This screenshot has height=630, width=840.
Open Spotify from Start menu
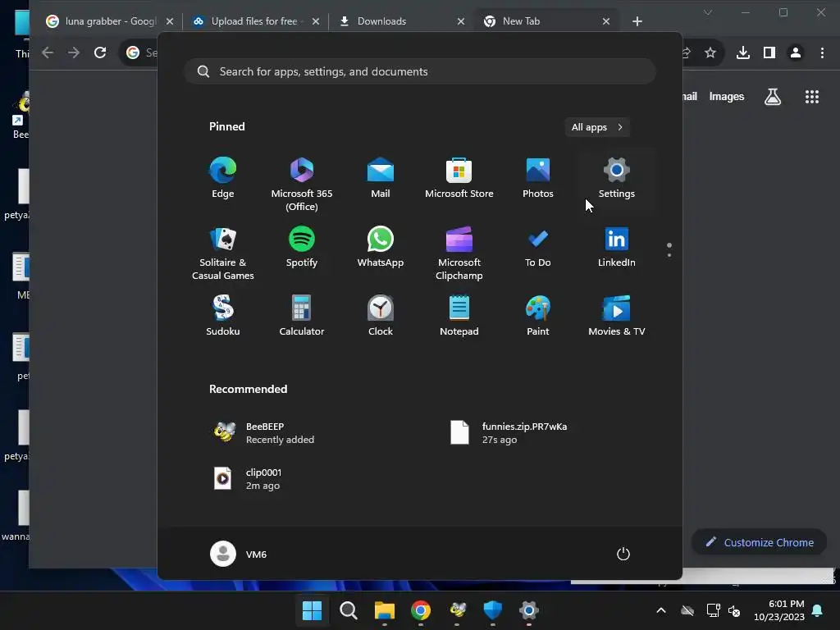point(302,248)
